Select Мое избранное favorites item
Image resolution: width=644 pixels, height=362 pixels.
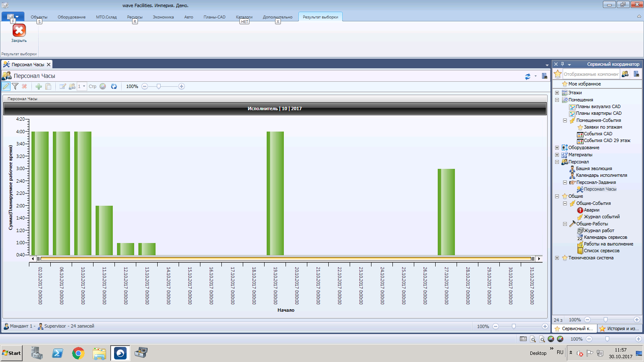[584, 84]
